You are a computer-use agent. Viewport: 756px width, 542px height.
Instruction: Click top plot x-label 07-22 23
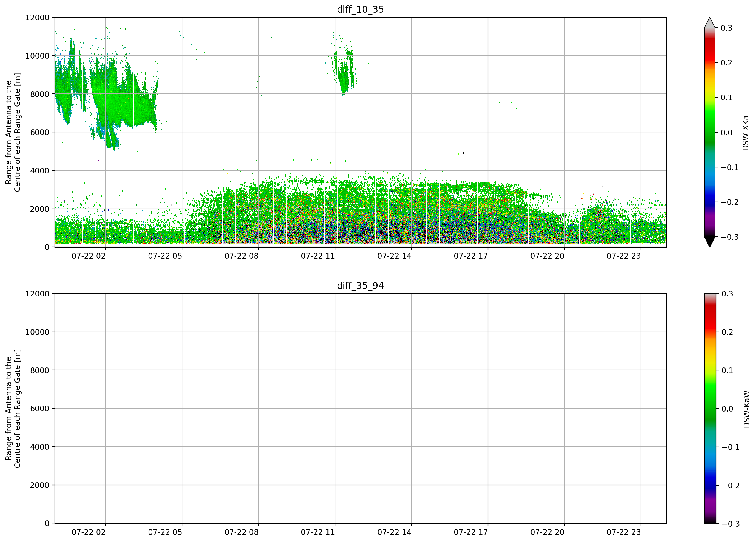[624, 256]
